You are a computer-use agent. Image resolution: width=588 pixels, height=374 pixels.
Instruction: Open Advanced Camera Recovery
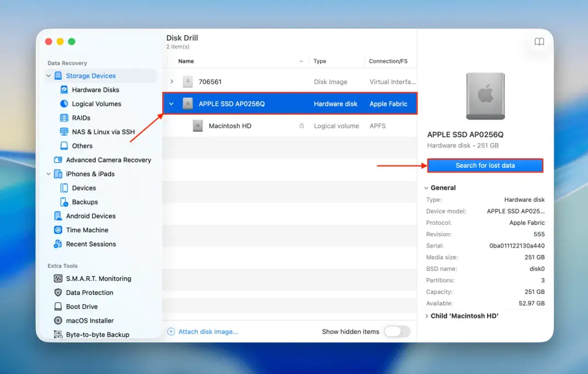108,160
